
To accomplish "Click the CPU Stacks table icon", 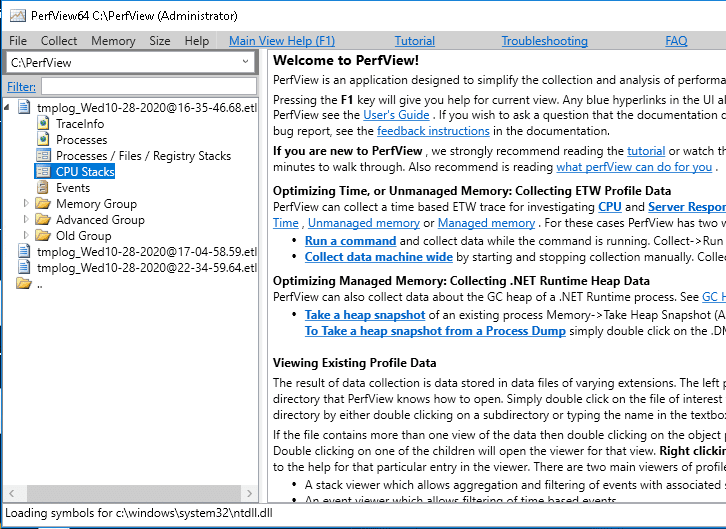I will [x=43, y=172].
